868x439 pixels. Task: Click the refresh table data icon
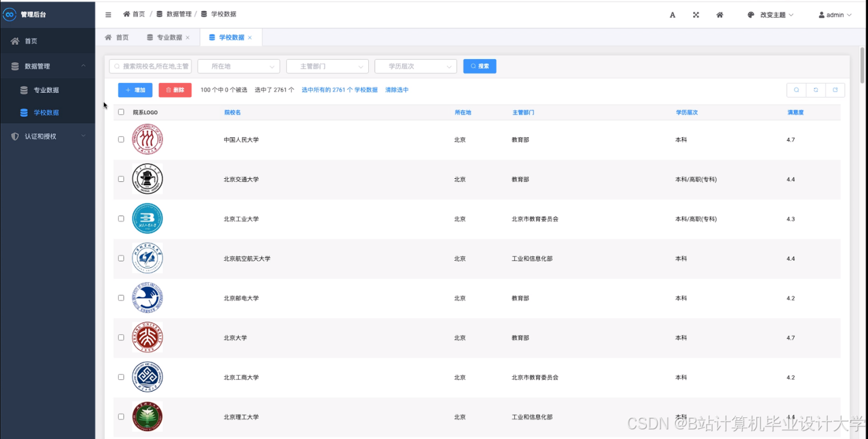816,90
